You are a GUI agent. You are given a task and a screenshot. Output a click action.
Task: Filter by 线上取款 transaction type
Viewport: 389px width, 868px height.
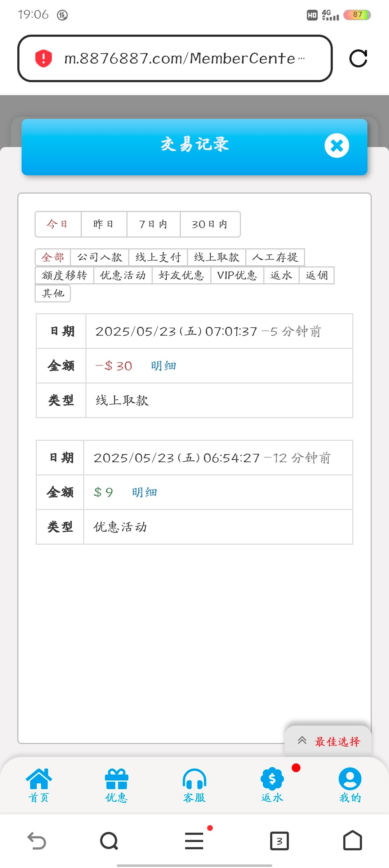click(216, 257)
